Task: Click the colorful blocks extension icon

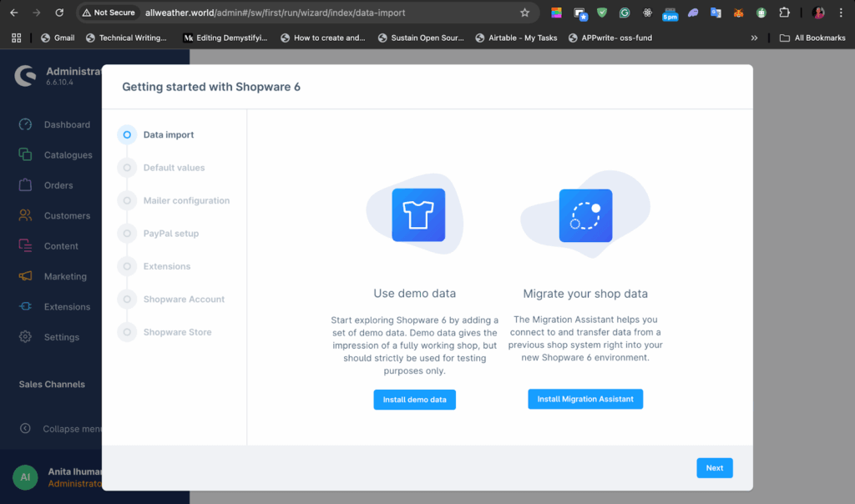Action: (556, 13)
